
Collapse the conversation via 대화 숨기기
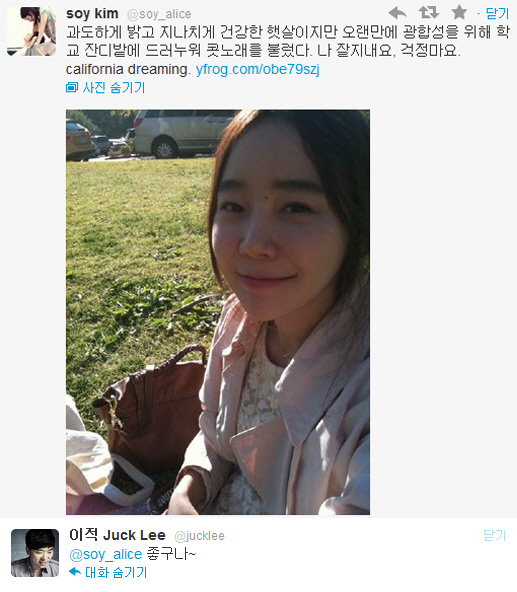pyautogui.click(x=116, y=572)
